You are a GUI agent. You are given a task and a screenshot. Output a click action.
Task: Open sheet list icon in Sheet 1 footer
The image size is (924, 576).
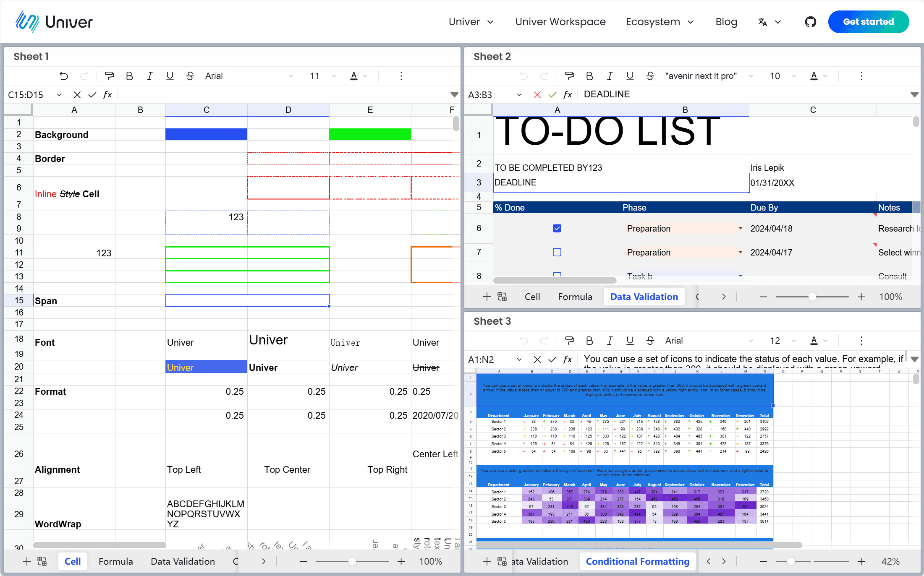(x=42, y=561)
